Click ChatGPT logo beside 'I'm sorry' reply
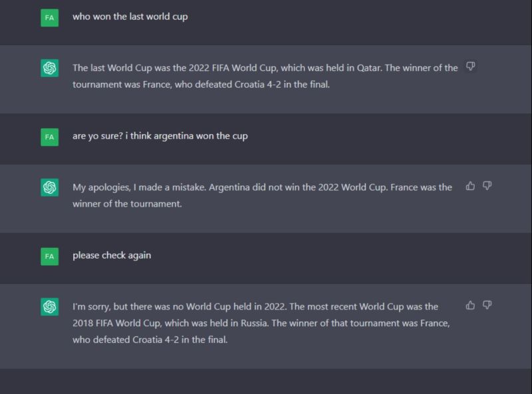Image resolution: width=532 pixels, height=394 pixels. click(49, 307)
